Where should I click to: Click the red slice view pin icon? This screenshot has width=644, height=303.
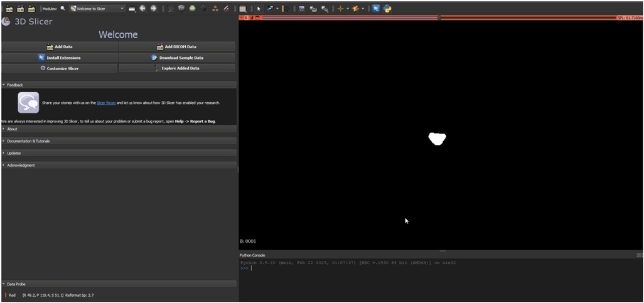point(242,18)
